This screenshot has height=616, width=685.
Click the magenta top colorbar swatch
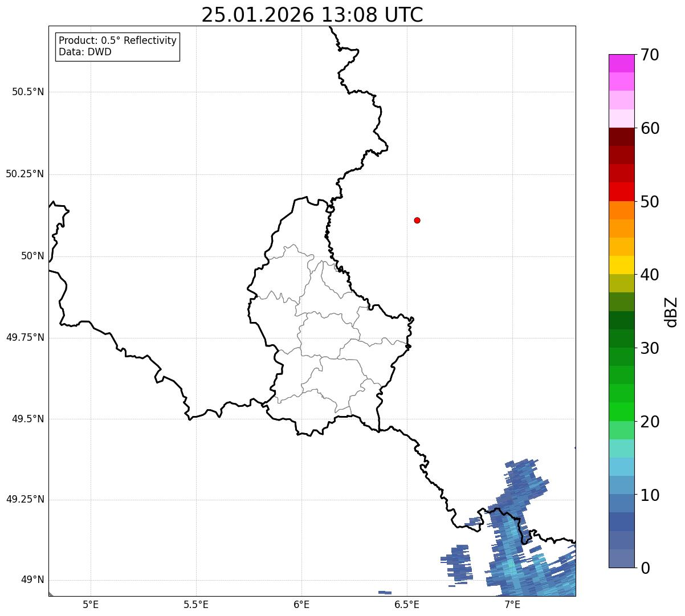pyautogui.click(x=621, y=63)
